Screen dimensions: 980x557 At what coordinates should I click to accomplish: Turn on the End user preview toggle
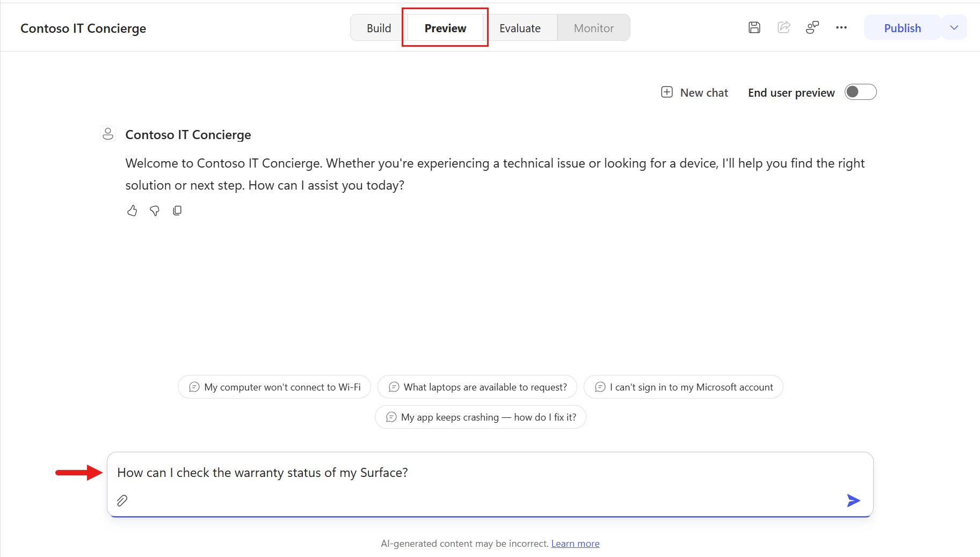click(x=860, y=92)
